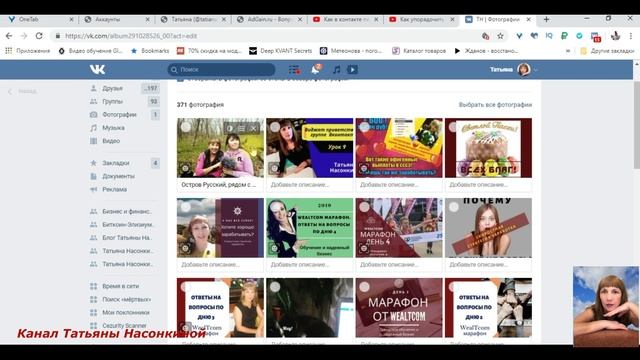Switch to Как в контакте YouTube tab
640x360 pixels.
point(344,19)
